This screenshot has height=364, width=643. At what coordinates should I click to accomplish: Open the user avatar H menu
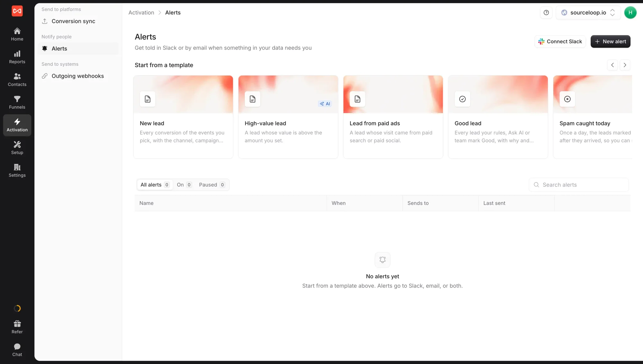630,13
